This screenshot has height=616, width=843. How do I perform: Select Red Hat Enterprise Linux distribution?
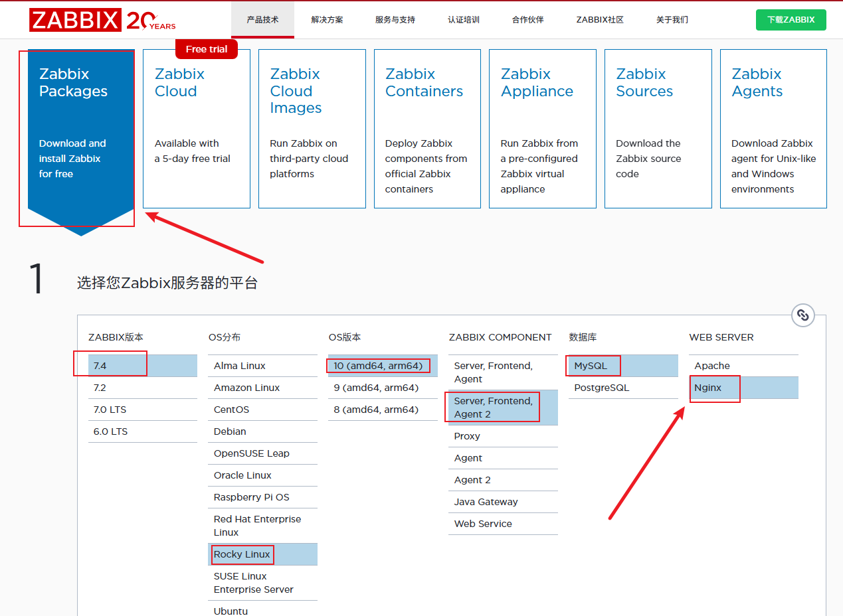263,526
